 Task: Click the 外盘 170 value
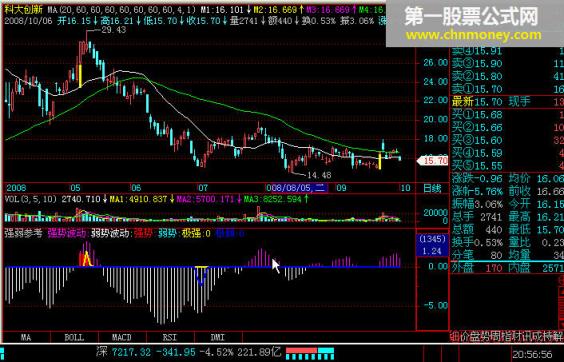click(x=477, y=268)
